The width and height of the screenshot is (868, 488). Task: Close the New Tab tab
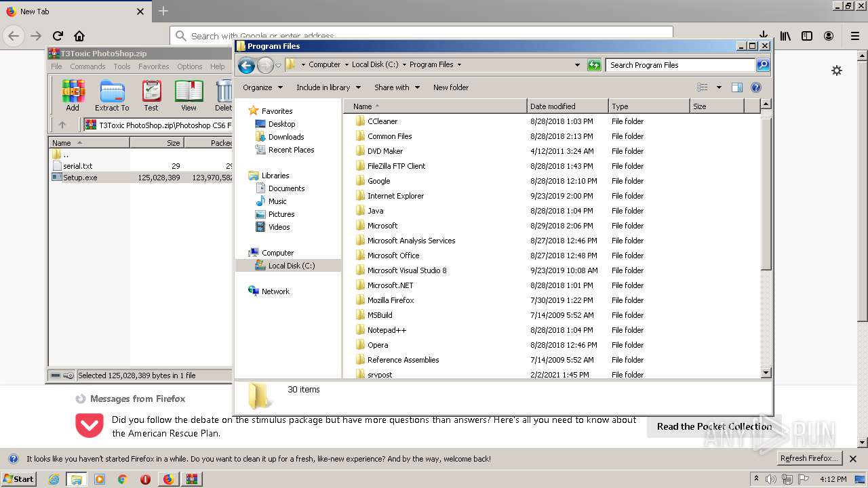[140, 12]
